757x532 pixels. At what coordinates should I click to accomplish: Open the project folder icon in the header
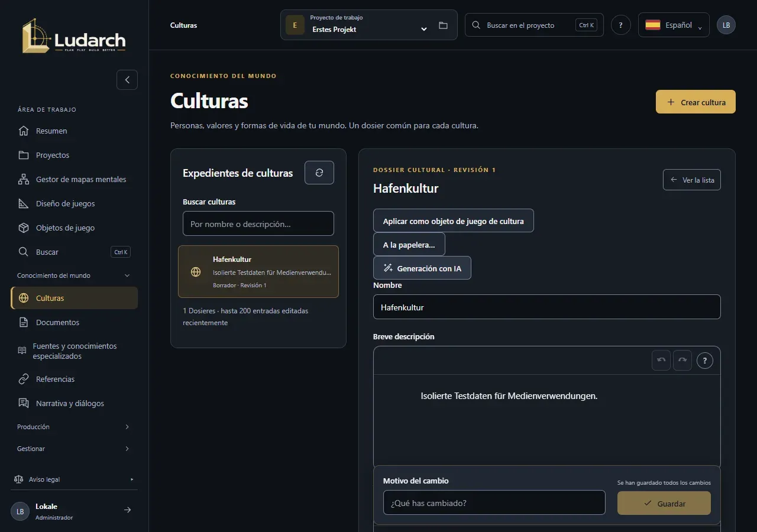point(443,25)
